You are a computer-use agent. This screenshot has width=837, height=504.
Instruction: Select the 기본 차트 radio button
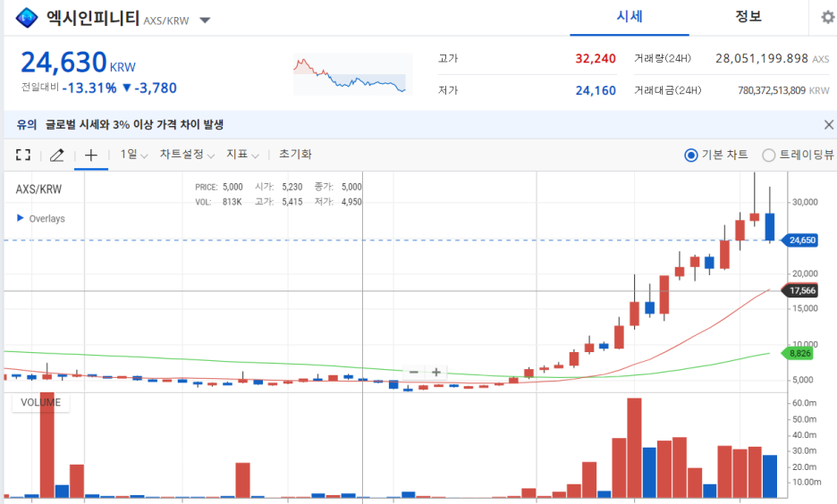tap(690, 155)
